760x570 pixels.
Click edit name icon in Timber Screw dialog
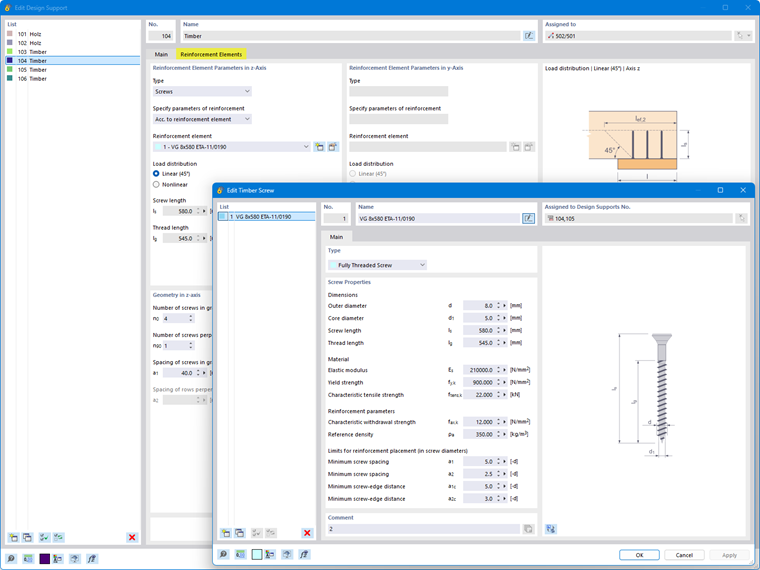[528, 219]
